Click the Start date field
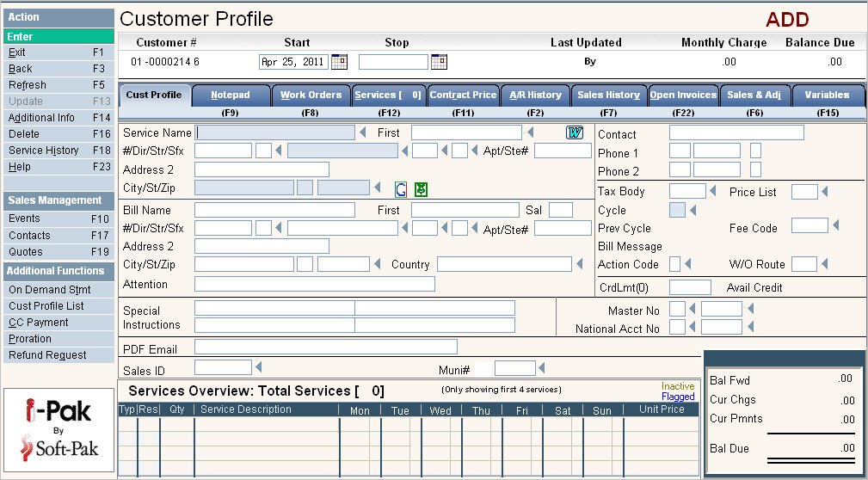The image size is (868, 480). click(293, 62)
